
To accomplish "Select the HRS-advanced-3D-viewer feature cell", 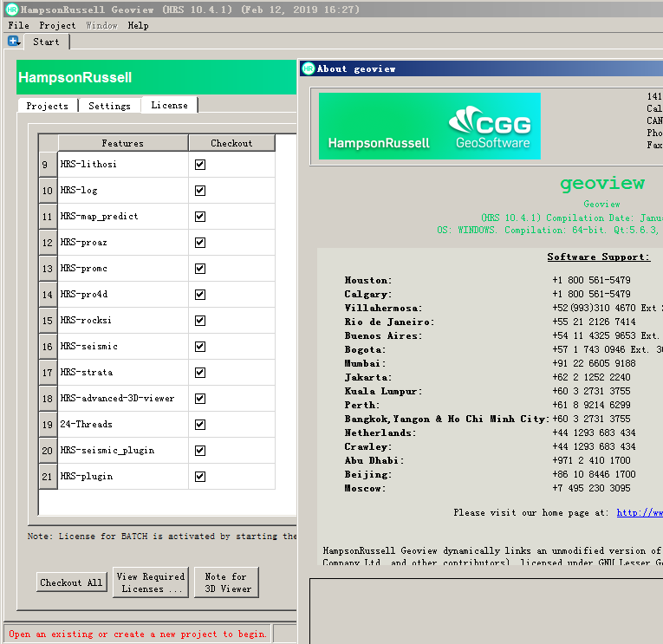I will click(122, 399).
